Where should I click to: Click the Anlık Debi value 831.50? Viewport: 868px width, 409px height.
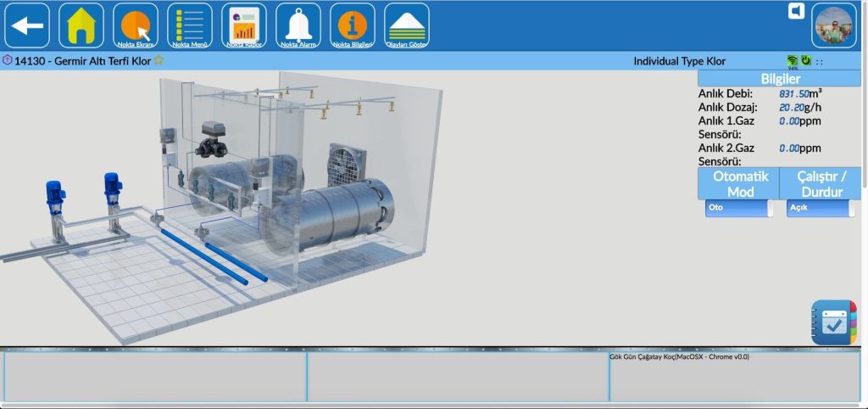pos(794,94)
